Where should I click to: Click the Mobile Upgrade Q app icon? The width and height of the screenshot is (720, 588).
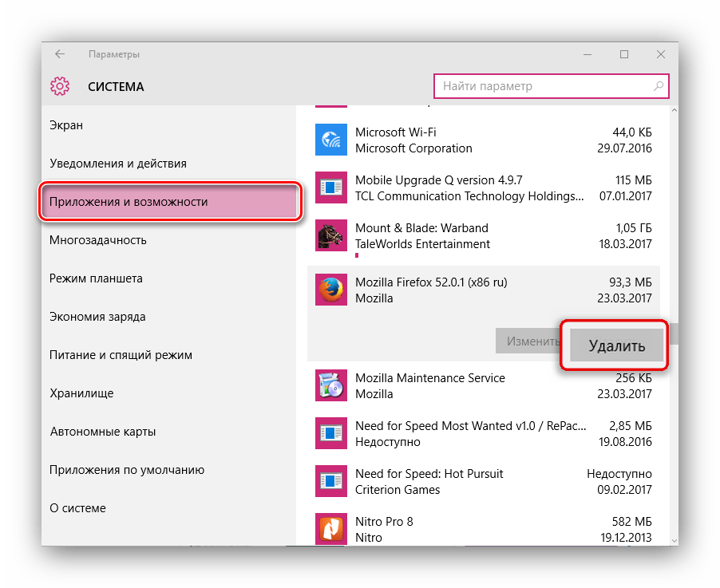click(x=330, y=188)
